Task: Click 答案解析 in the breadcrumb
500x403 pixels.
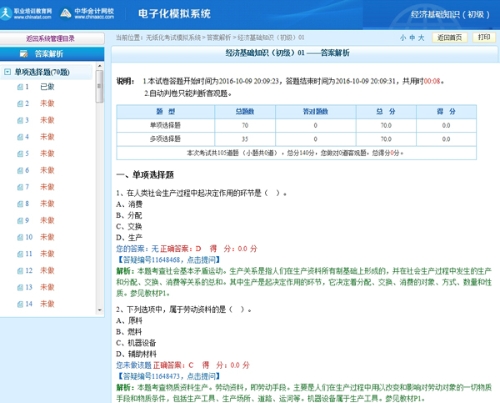Action: pos(219,38)
